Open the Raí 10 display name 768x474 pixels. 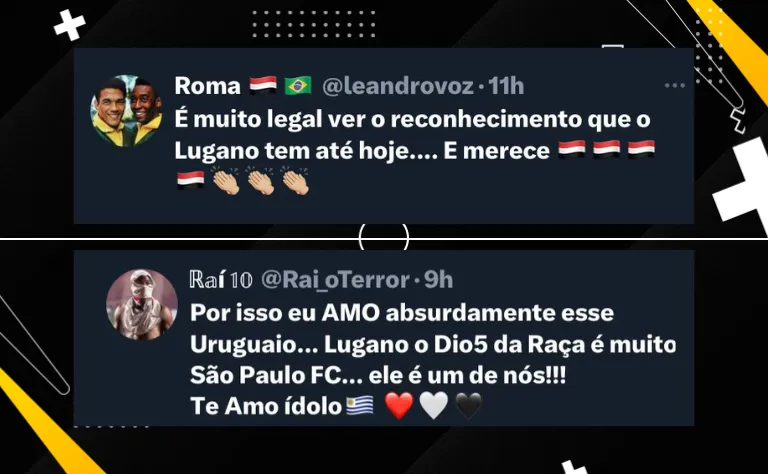(221, 280)
